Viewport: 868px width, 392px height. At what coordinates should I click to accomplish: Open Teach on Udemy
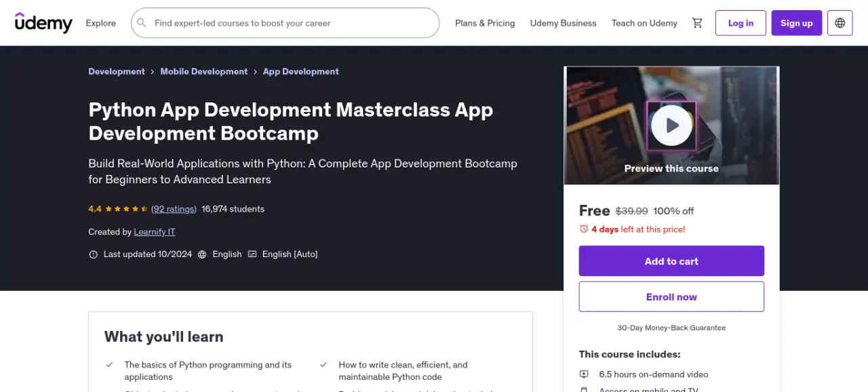[x=644, y=23]
